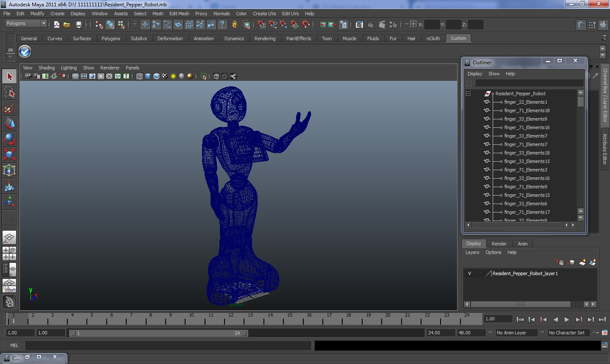Toggle textured display checker icon
This screenshot has width=610, height=364.
164,76
